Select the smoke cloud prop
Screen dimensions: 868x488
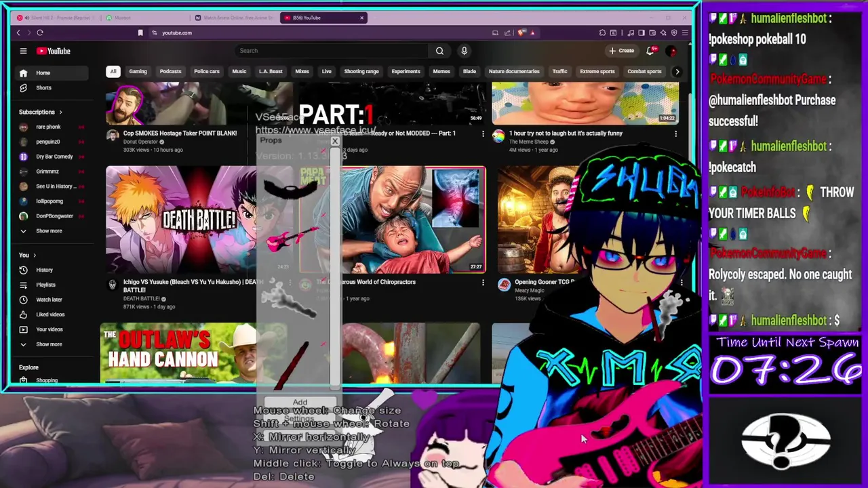tap(290, 299)
